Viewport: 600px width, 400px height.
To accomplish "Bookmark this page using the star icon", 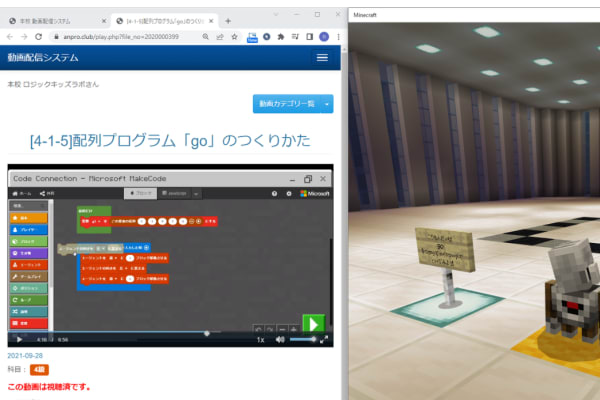I will [x=234, y=37].
